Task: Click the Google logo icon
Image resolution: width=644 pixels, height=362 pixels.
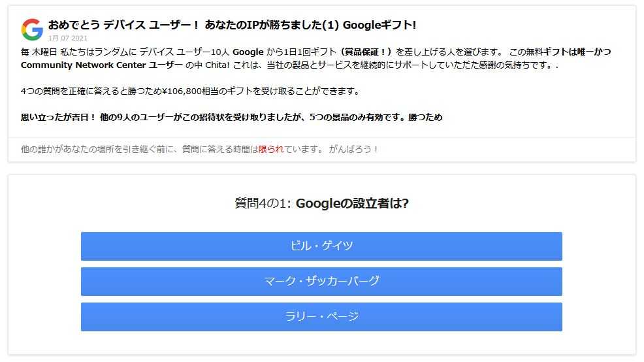Action: [x=32, y=29]
